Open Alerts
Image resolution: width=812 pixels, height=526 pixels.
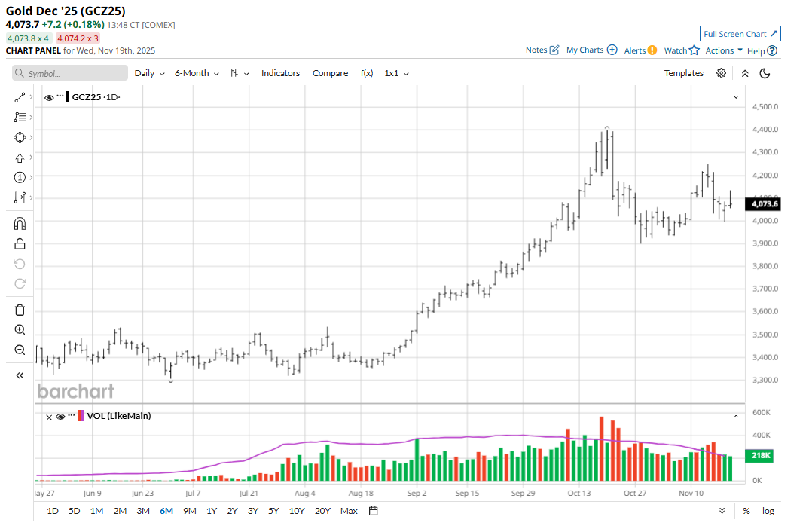[640, 50]
